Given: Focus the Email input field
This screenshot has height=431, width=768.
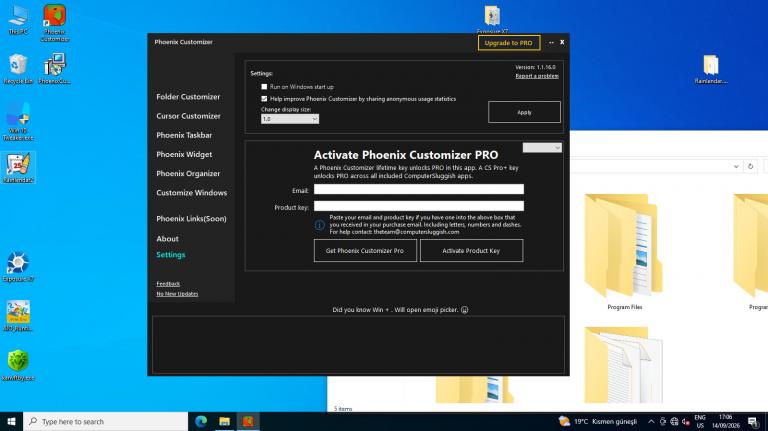Looking at the screenshot, I should tap(419, 189).
